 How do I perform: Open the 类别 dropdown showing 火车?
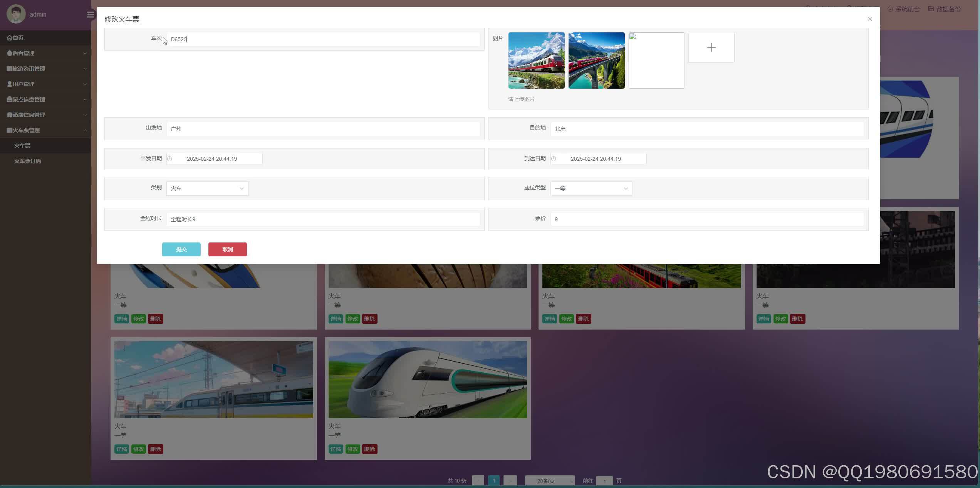(207, 188)
